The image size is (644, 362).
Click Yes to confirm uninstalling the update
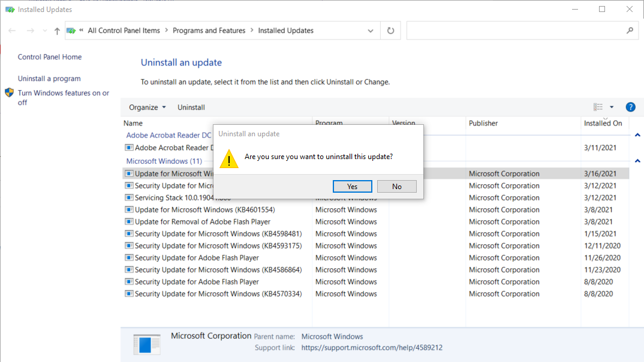click(x=352, y=186)
